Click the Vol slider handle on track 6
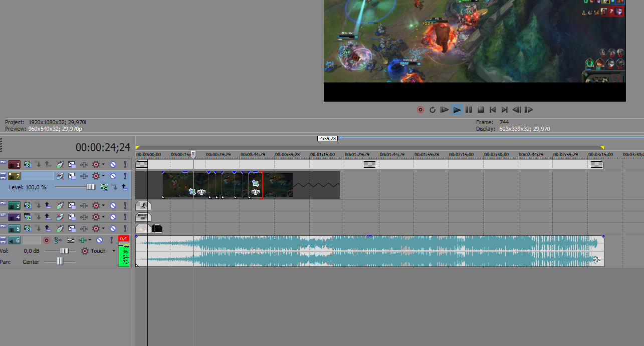The height and width of the screenshot is (346, 644). (x=64, y=251)
